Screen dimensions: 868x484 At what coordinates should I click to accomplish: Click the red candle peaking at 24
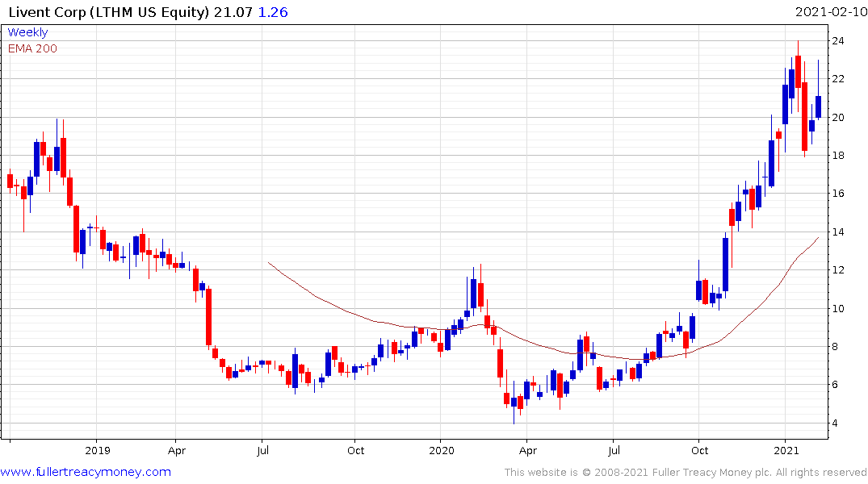pyautogui.click(x=799, y=72)
